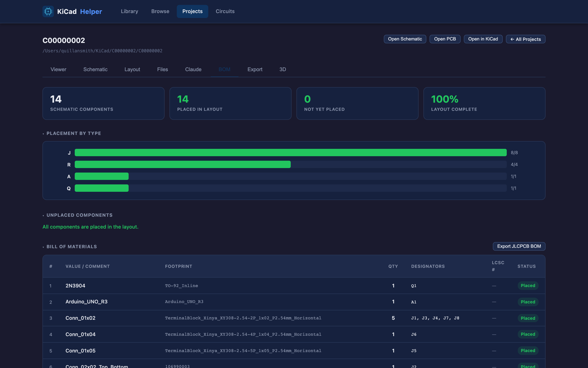Click the Placed badge in Conn_01x04 row

point(528,334)
